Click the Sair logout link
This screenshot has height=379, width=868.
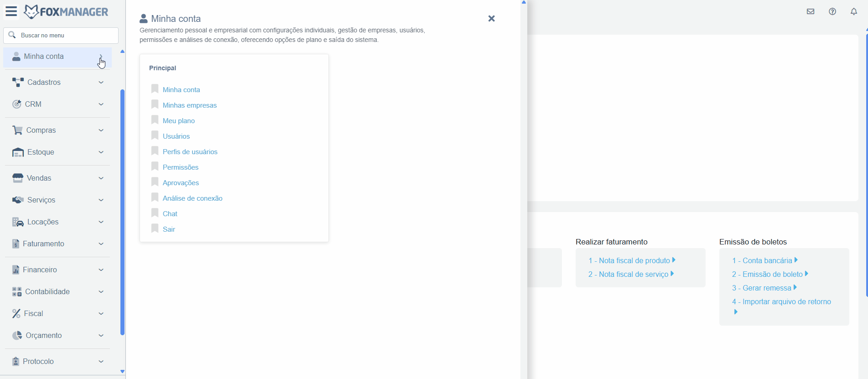point(169,229)
